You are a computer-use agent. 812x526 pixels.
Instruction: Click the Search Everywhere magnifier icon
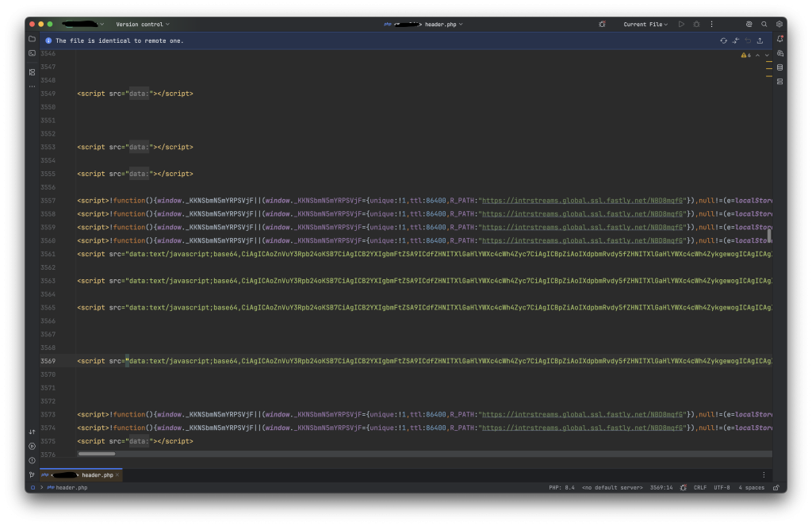click(764, 25)
